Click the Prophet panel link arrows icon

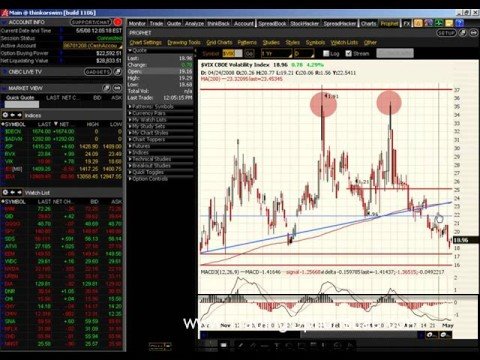coord(473,33)
